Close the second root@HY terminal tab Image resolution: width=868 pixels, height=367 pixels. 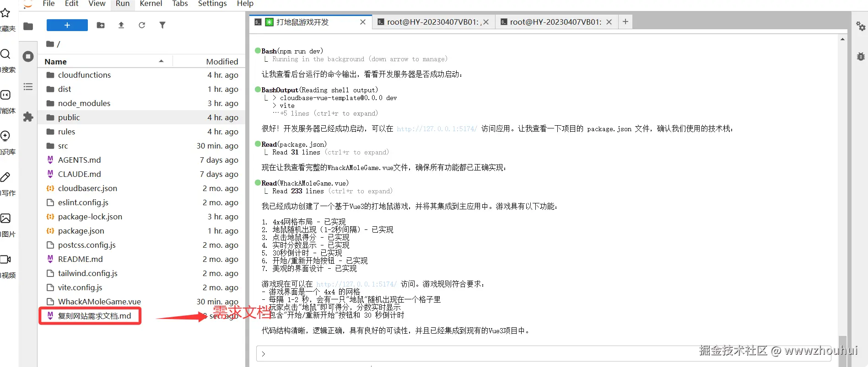point(486,22)
